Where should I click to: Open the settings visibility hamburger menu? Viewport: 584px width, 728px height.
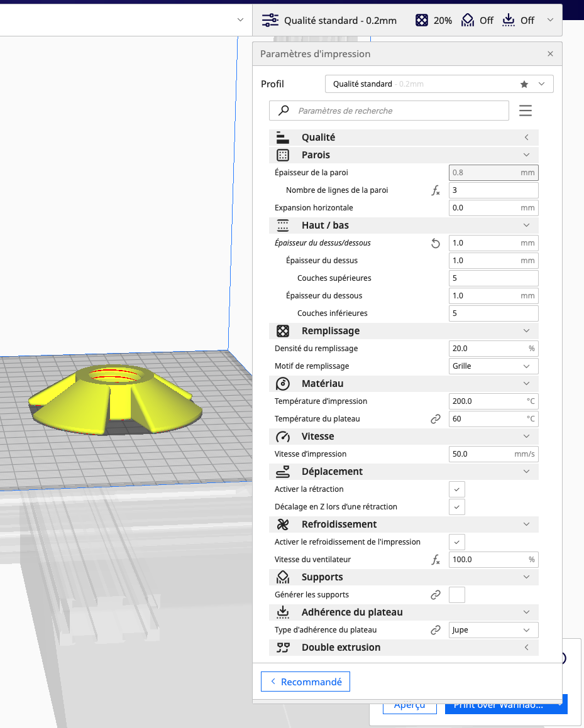click(x=526, y=111)
